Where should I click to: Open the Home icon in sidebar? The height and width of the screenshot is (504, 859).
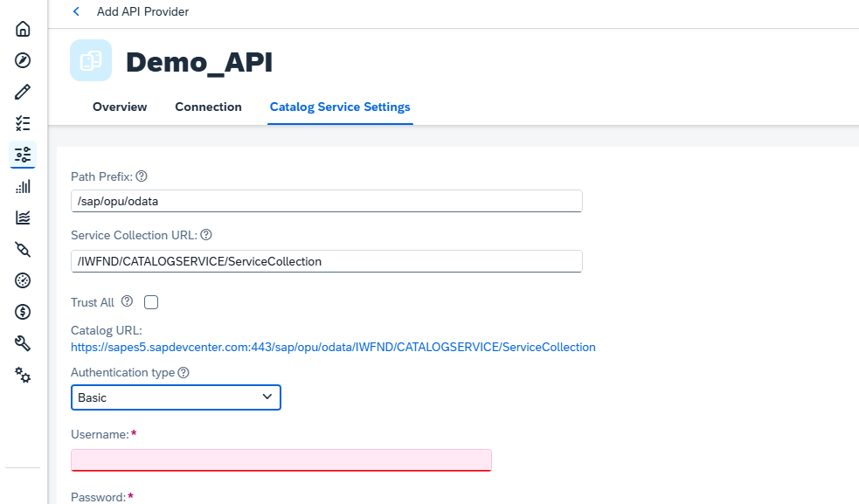click(x=23, y=29)
